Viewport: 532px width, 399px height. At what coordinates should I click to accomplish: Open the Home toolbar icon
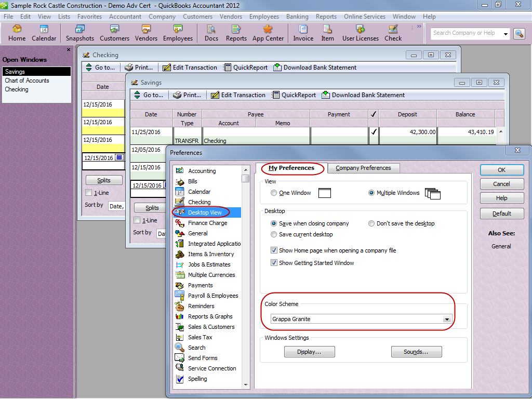[x=17, y=33]
